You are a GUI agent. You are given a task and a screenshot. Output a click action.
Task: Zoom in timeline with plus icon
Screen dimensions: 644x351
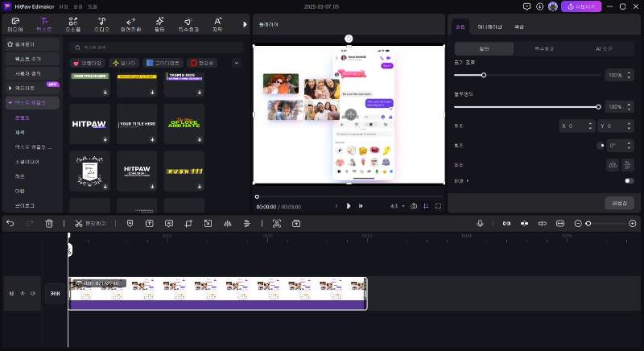point(633,223)
